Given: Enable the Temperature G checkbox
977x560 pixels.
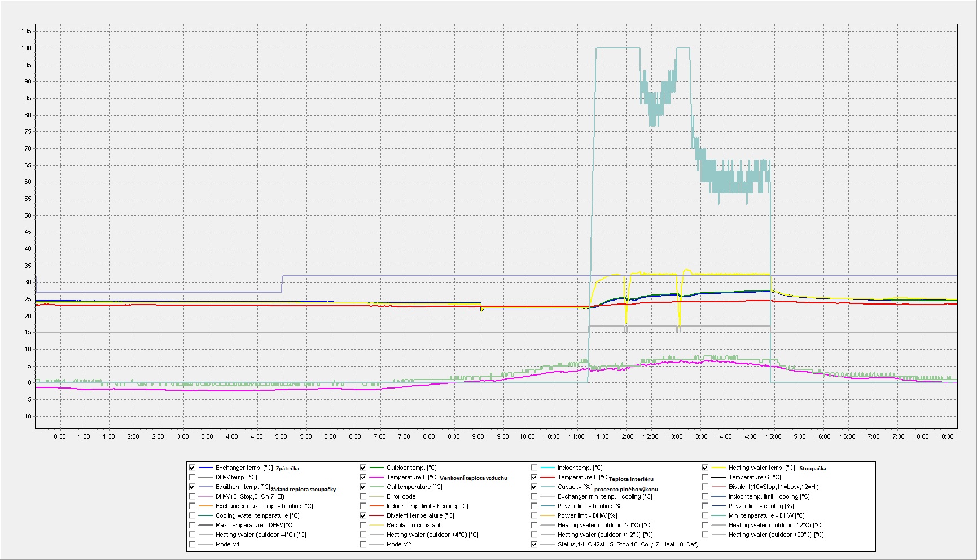Looking at the screenshot, I should point(705,477).
